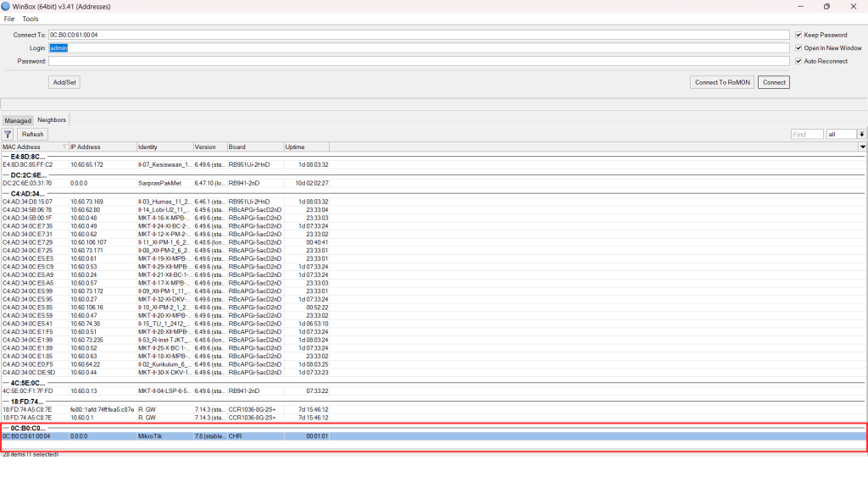Open the File menu
868x488 pixels.
click(x=9, y=19)
